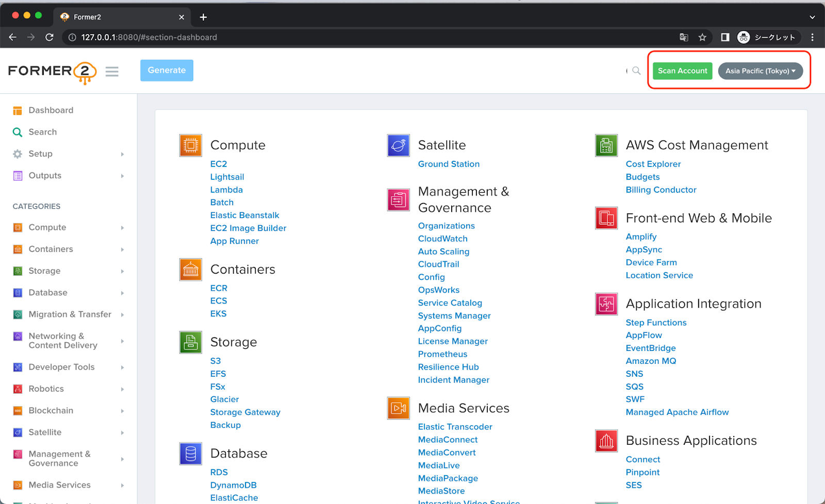Click the Satellite category icon
825x504 pixels.
(x=398, y=145)
